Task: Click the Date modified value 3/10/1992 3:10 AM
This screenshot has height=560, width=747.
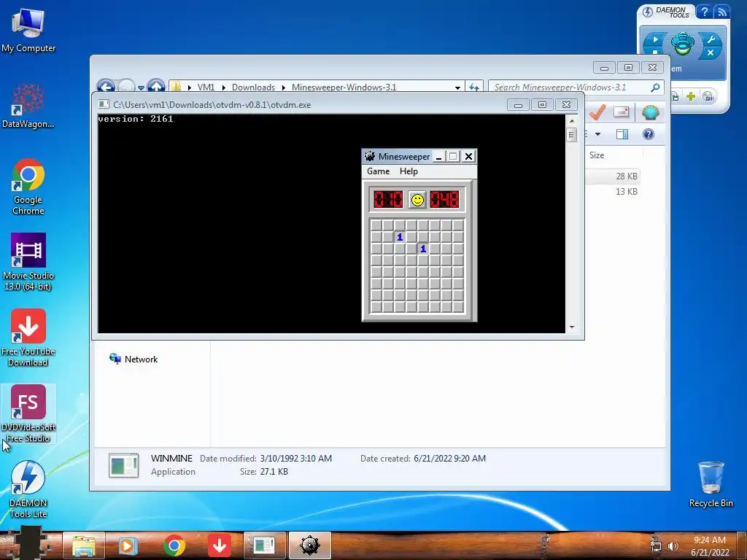Action: (295, 459)
